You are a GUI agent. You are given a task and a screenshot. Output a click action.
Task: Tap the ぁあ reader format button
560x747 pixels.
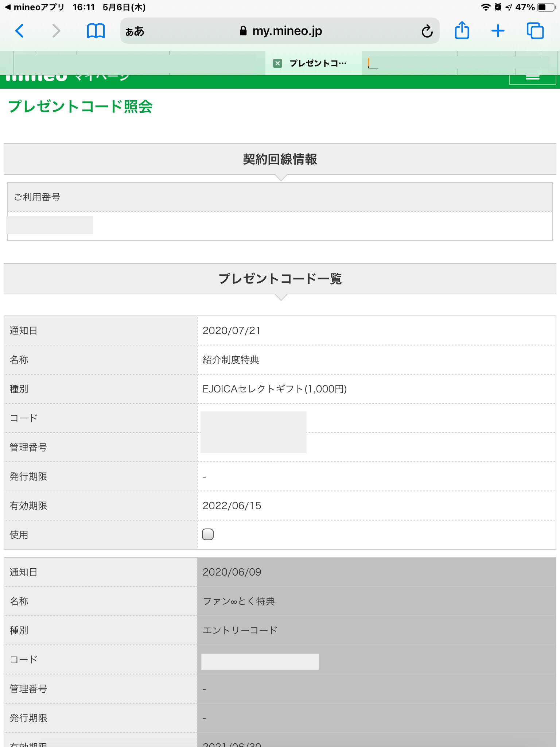click(135, 32)
